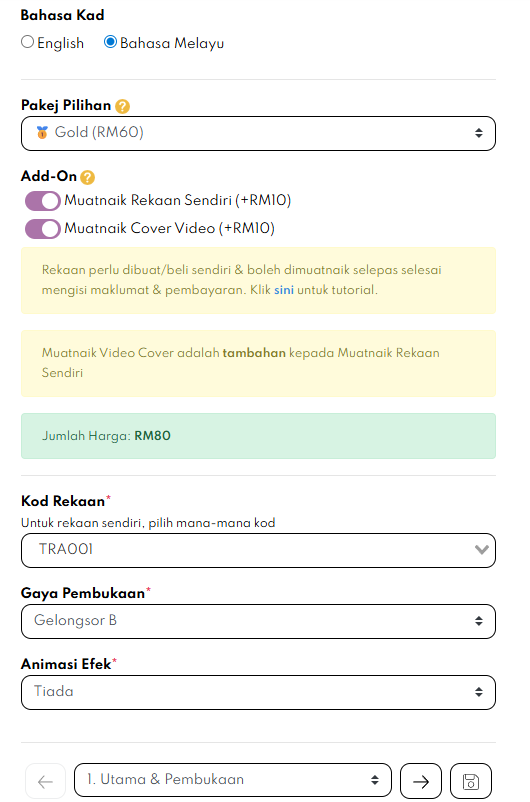The width and height of the screenshot is (530, 802).
Task: Click the Muatnaik Rekaan Sendiri label text
Action: pos(178,200)
